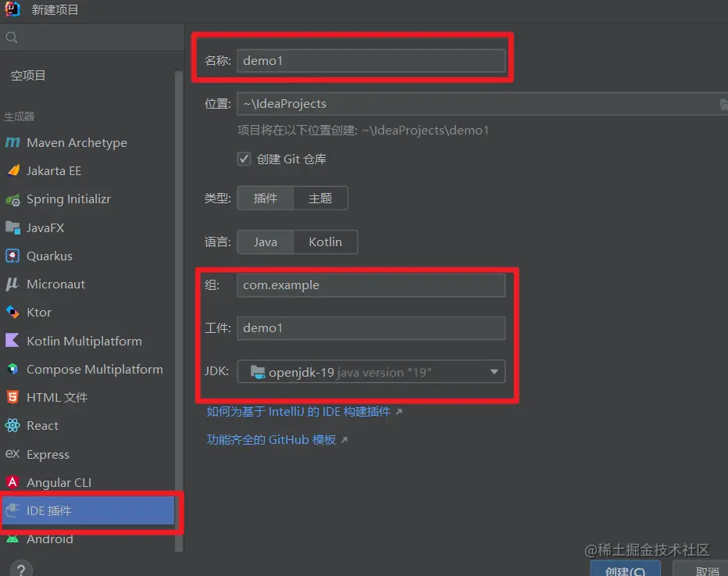Viewport: 728px width, 576px height.
Task: Click the 创建(C) button
Action: [625, 570]
